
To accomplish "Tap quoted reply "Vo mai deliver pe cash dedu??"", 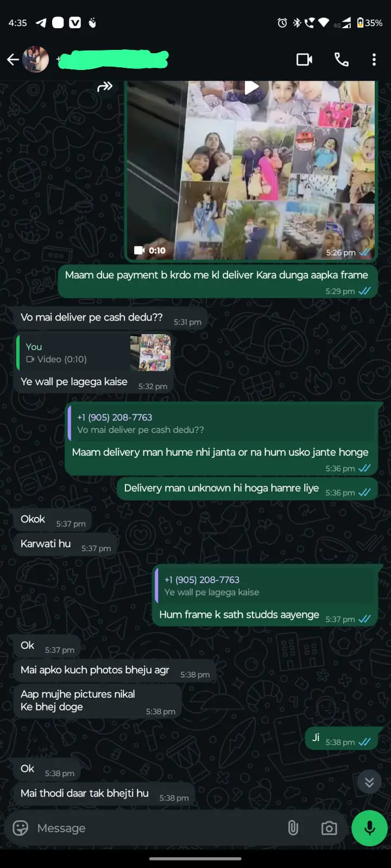I will (223, 423).
